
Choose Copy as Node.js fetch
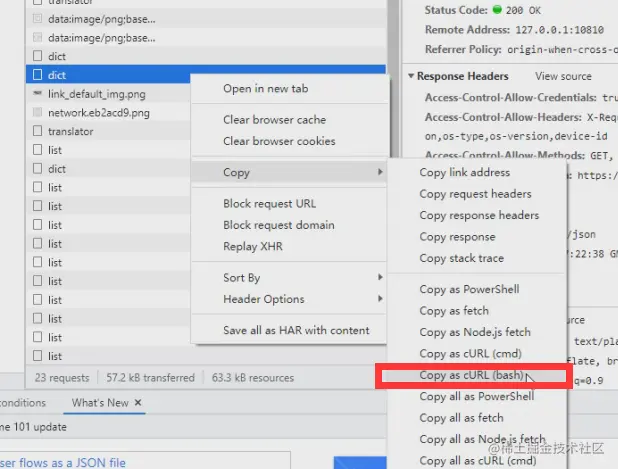(x=477, y=332)
